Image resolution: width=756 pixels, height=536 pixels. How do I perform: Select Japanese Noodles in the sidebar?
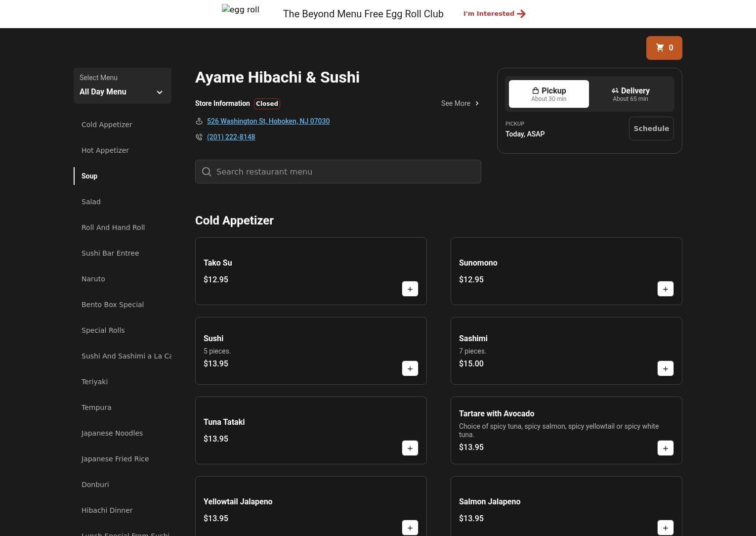click(112, 433)
